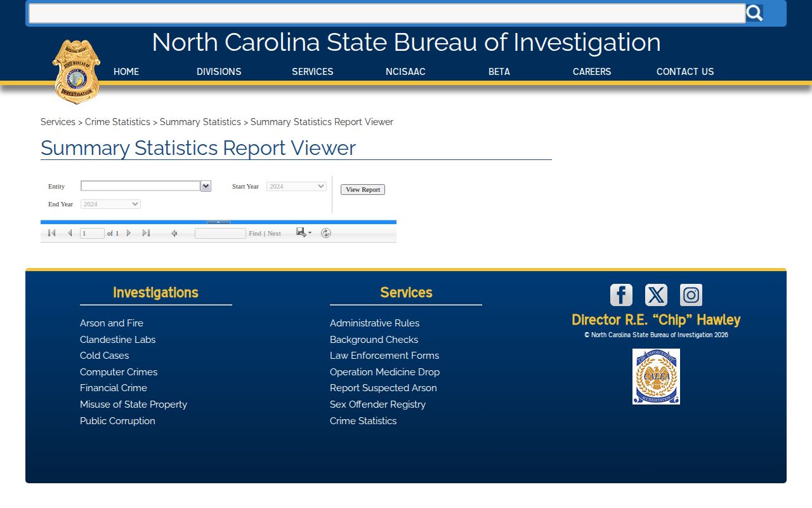Open the Cold Cases link
Image resolution: width=812 pixels, height=508 pixels.
[x=104, y=356]
